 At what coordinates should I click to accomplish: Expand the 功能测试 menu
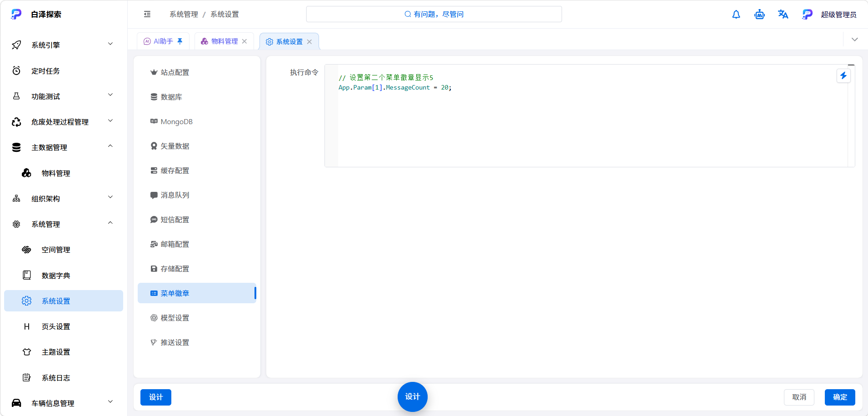64,96
